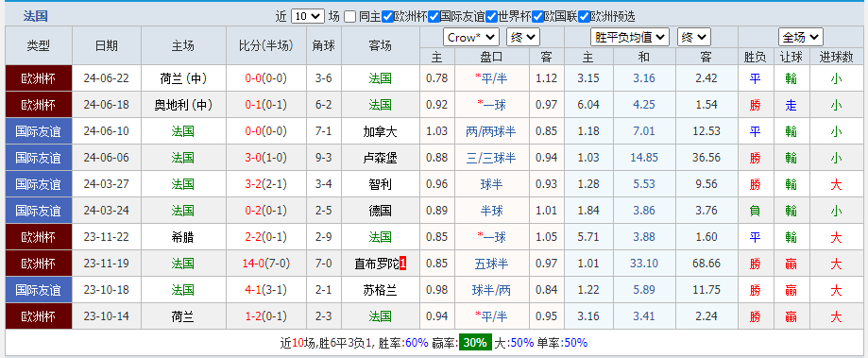The width and height of the screenshot is (868, 358).
Task: Open the 胜平负均值 dropdown
Action: coord(630,38)
